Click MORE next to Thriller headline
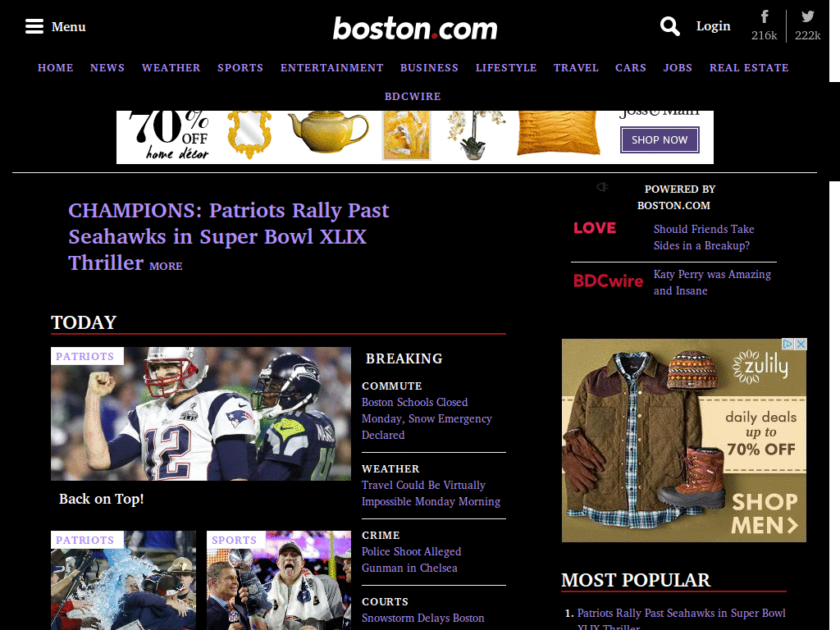Viewport: 840px width, 630px height. click(x=166, y=266)
